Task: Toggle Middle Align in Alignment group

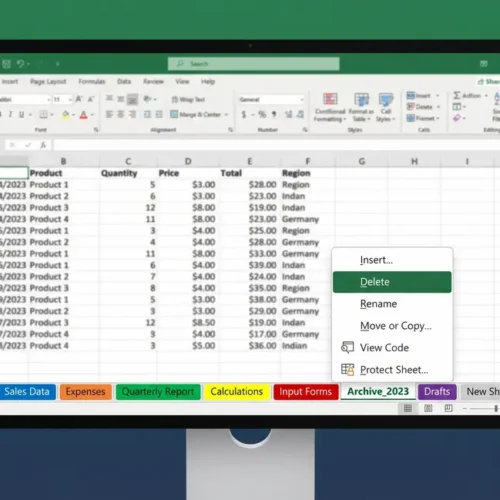Action: tap(121, 99)
